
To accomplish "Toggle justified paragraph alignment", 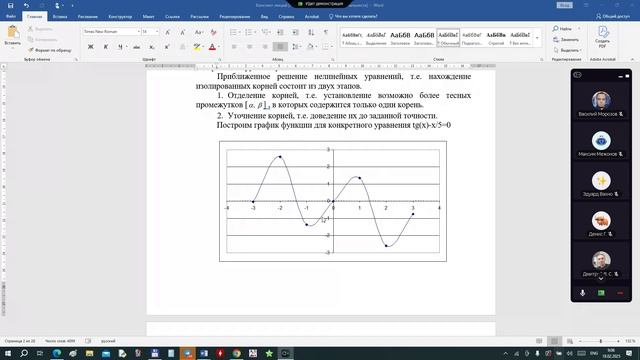I will 280,47.
